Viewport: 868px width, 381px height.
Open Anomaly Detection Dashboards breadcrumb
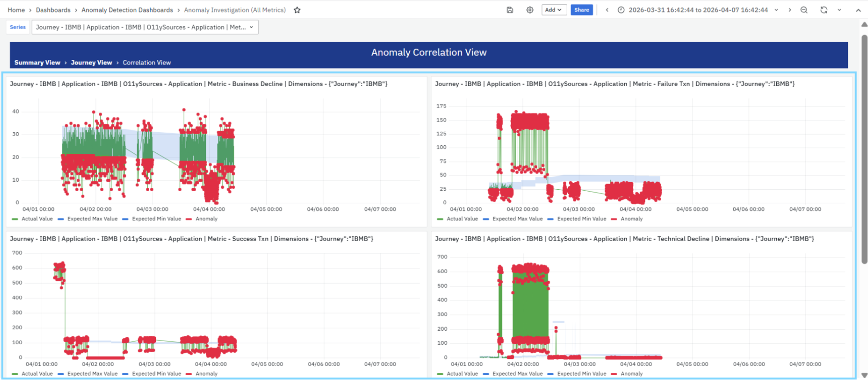(127, 10)
